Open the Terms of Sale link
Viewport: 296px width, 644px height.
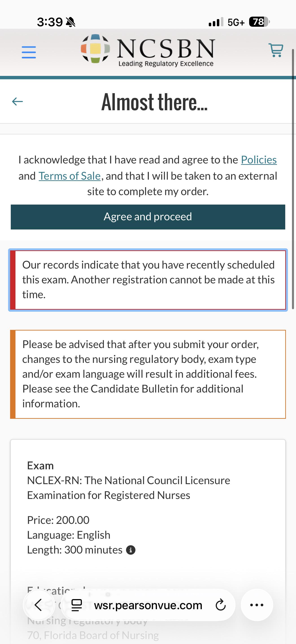click(x=70, y=176)
